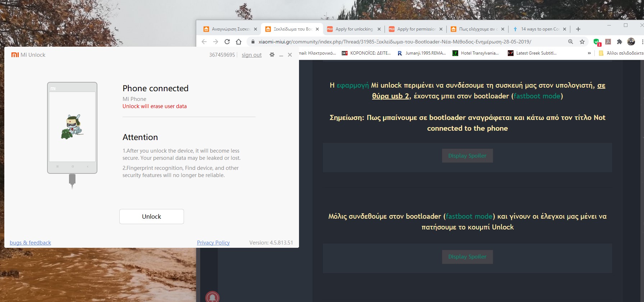
Task: Click the Mi logo in Mi Unlock title
Action: [x=15, y=55]
